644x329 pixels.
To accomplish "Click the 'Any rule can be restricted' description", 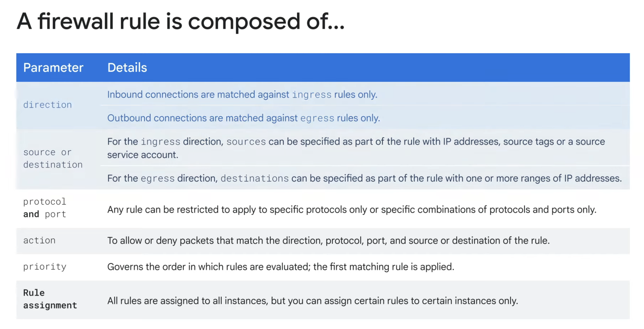I will point(351,210).
